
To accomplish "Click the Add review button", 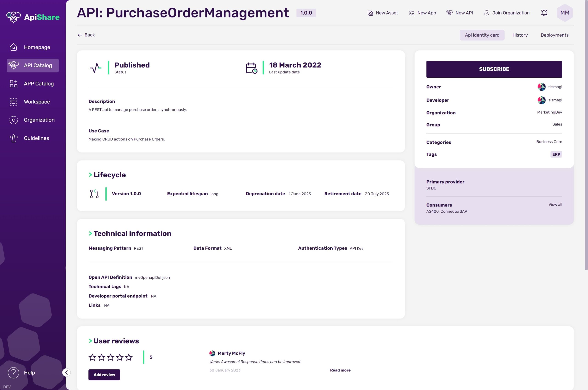I will (104, 375).
